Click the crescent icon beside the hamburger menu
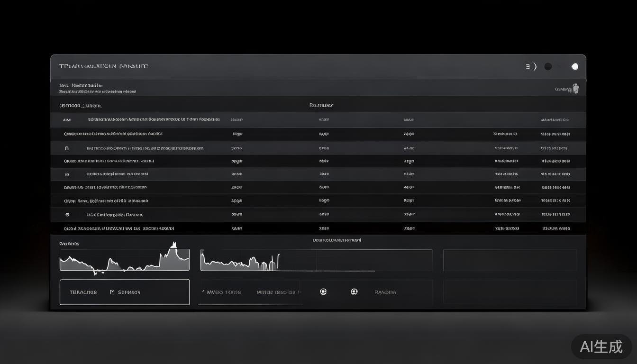637x364 pixels. 536,66
